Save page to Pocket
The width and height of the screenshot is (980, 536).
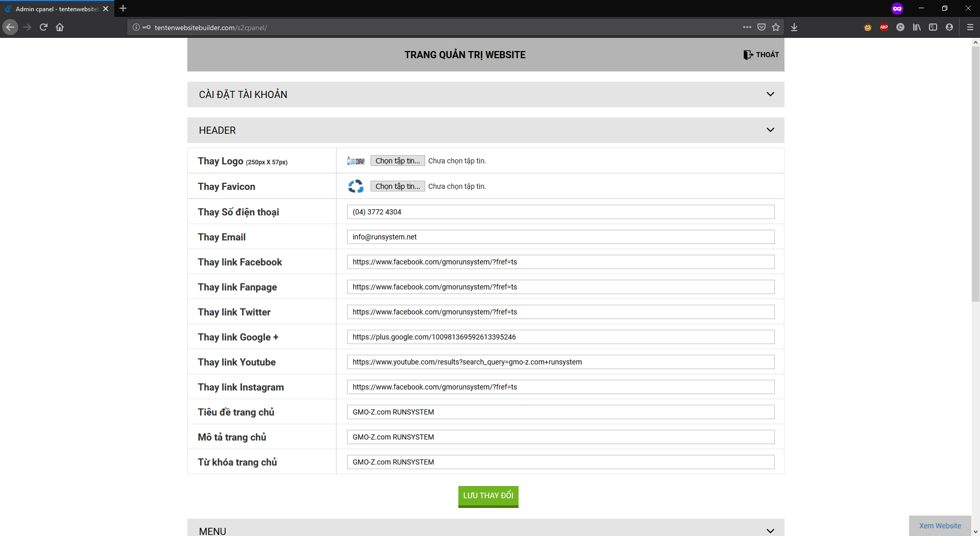click(762, 27)
